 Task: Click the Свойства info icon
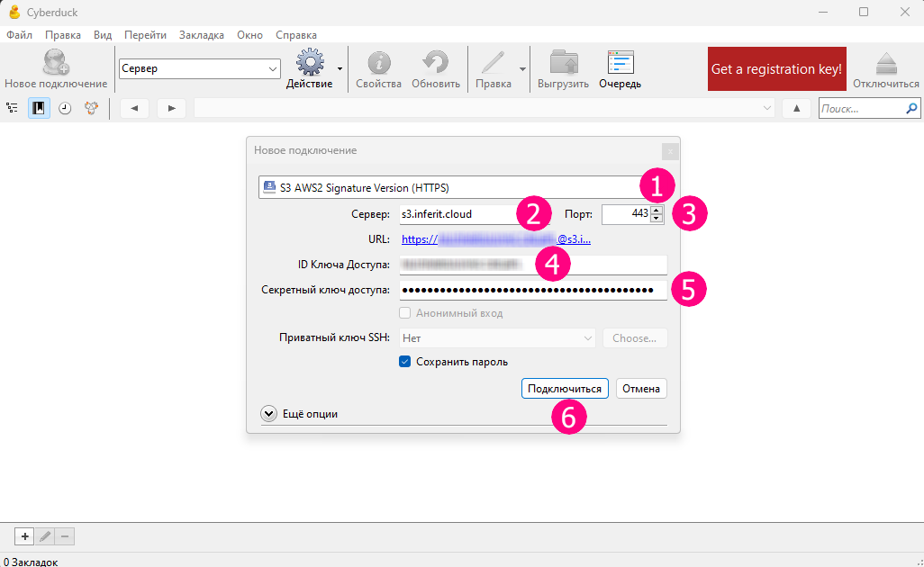[379, 62]
